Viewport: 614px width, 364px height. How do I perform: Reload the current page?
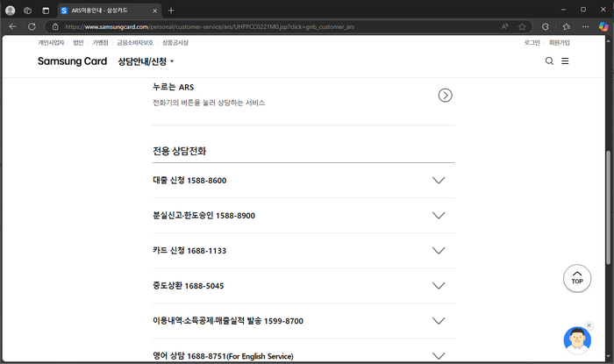coord(32,26)
